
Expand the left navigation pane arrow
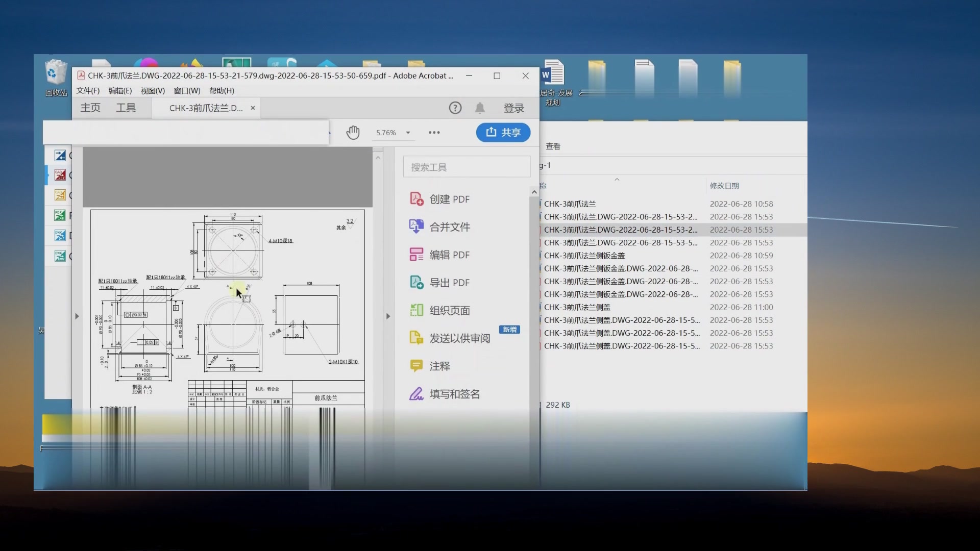click(77, 316)
